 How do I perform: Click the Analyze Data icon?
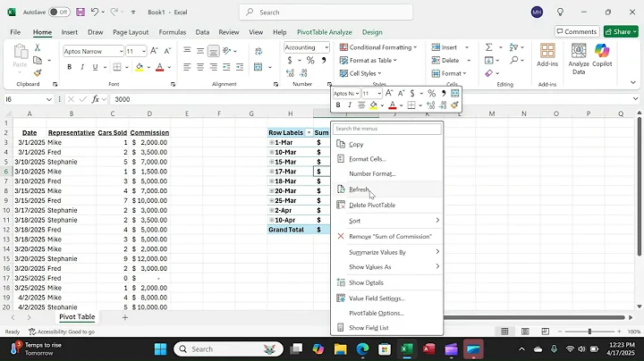(579, 59)
